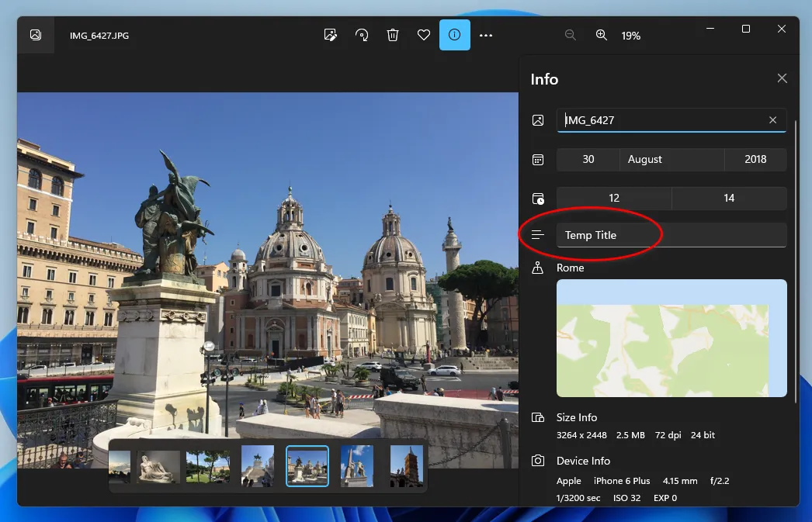Open the See more three-dots menu
Image resolution: width=812 pixels, height=522 pixels.
tap(486, 35)
